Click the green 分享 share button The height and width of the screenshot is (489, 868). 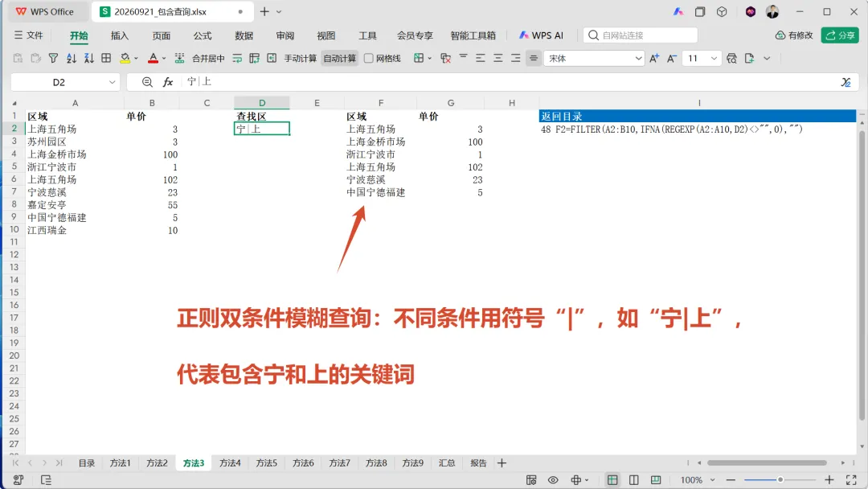tap(840, 35)
